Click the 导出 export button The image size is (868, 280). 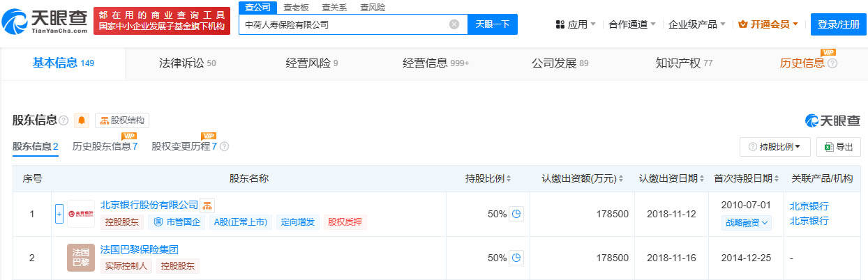pos(839,147)
